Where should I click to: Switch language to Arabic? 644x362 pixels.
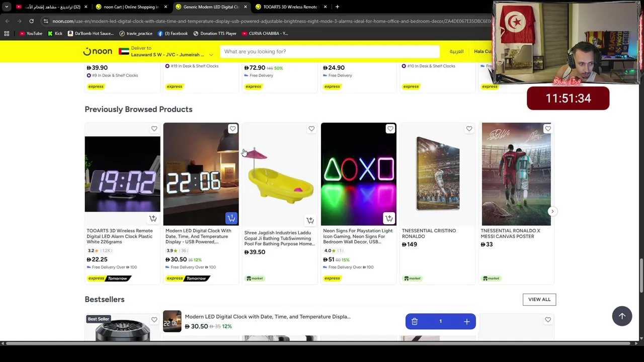pyautogui.click(x=456, y=51)
